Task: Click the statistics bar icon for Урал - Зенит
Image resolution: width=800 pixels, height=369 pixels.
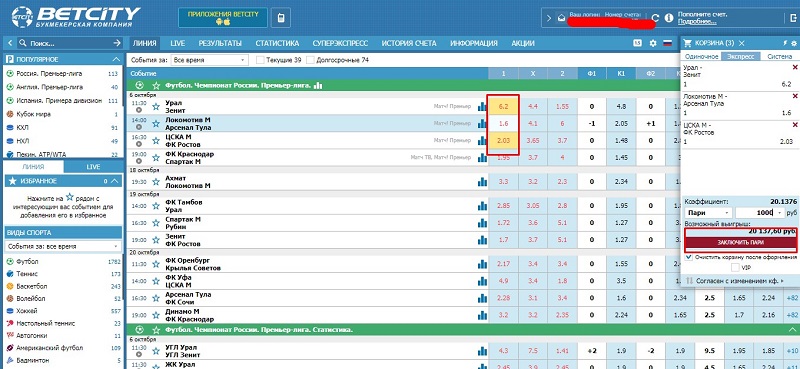Action: point(482,106)
